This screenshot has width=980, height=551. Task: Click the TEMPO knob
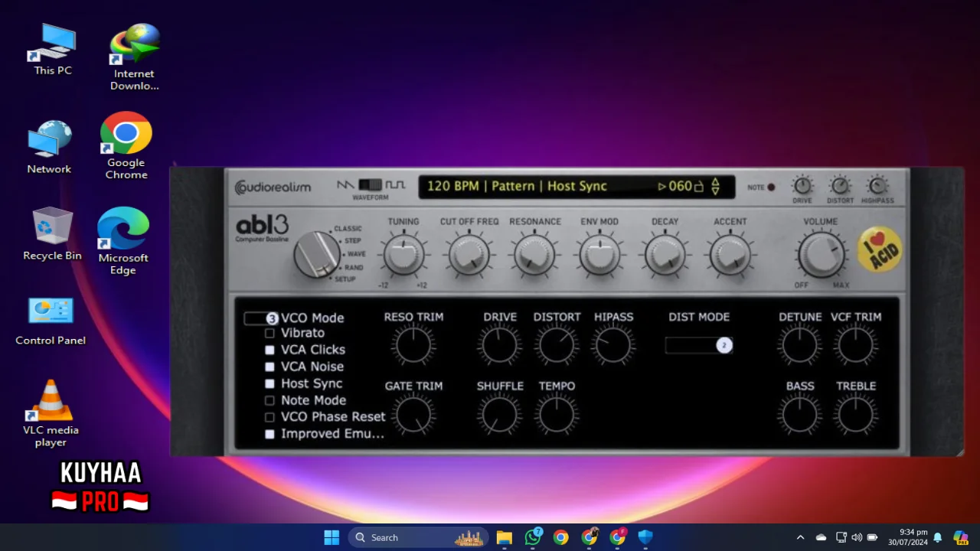click(557, 416)
